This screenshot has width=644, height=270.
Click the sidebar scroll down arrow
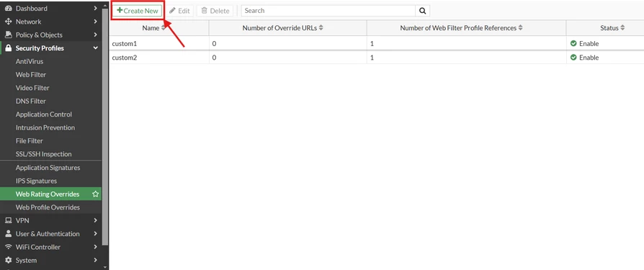(105, 267)
